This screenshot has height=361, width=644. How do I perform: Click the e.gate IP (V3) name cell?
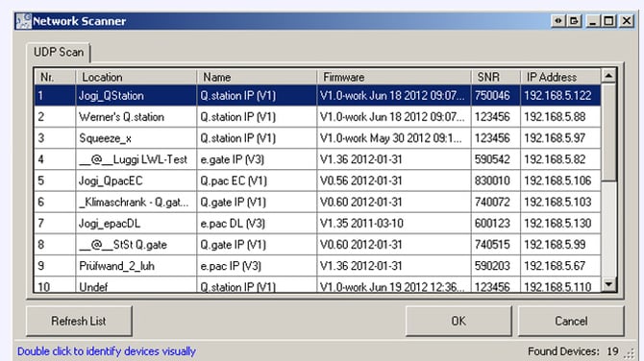pyautogui.click(x=257, y=159)
